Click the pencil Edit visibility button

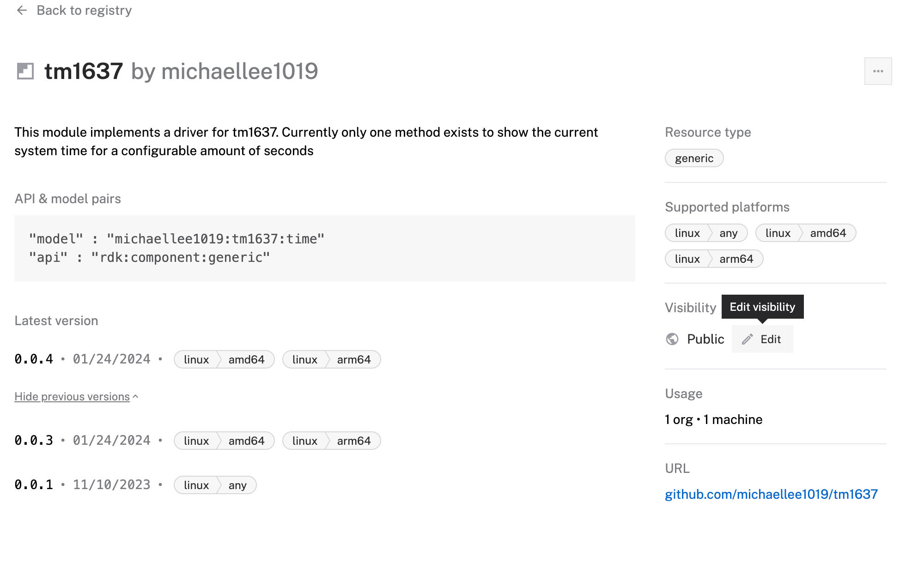click(762, 339)
